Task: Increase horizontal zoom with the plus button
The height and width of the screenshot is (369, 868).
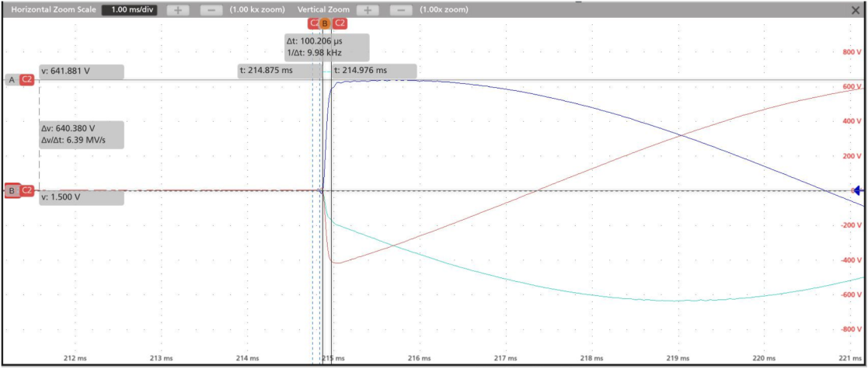Action: [177, 9]
